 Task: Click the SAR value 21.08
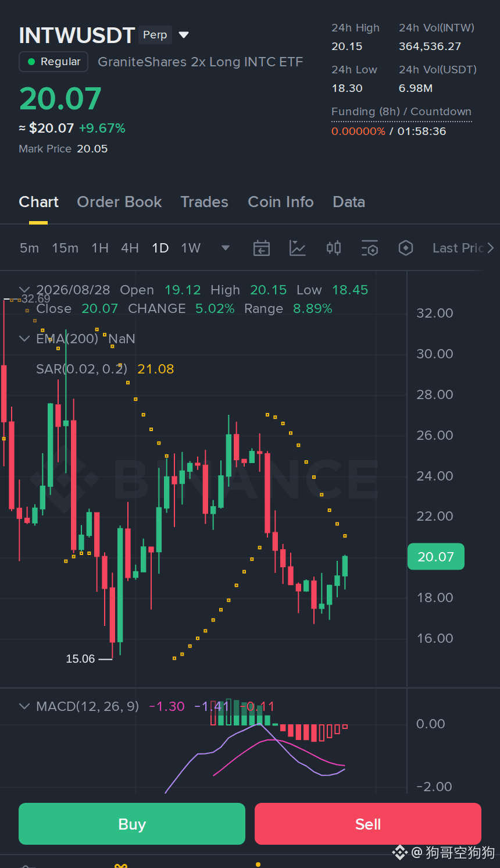[156, 369]
